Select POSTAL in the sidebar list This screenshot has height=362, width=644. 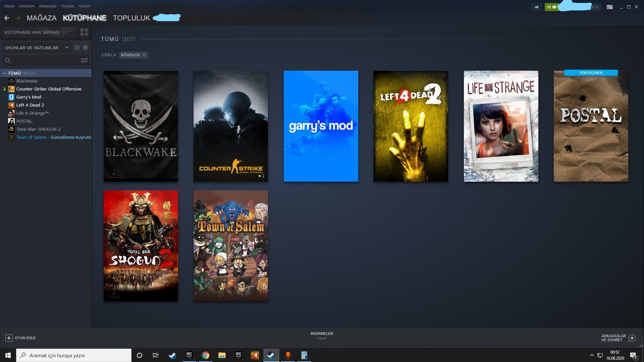click(x=24, y=121)
